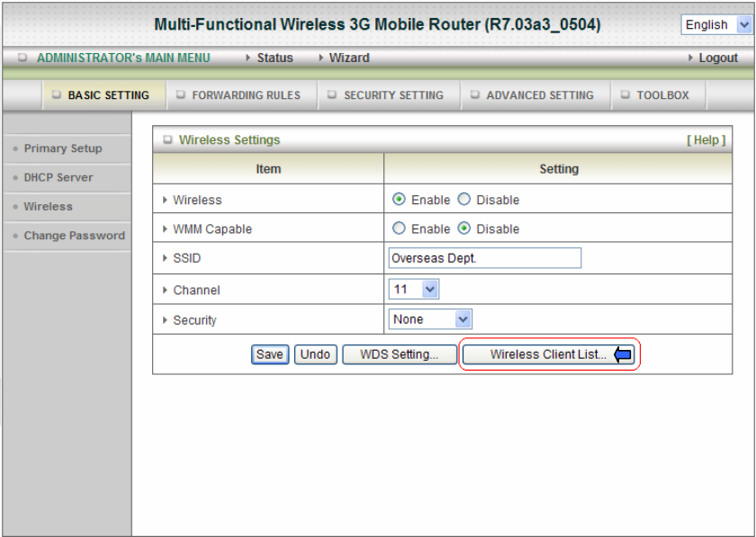The image size is (756, 537).
Task: Click the Undo button
Action: pyautogui.click(x=315, y=354)
